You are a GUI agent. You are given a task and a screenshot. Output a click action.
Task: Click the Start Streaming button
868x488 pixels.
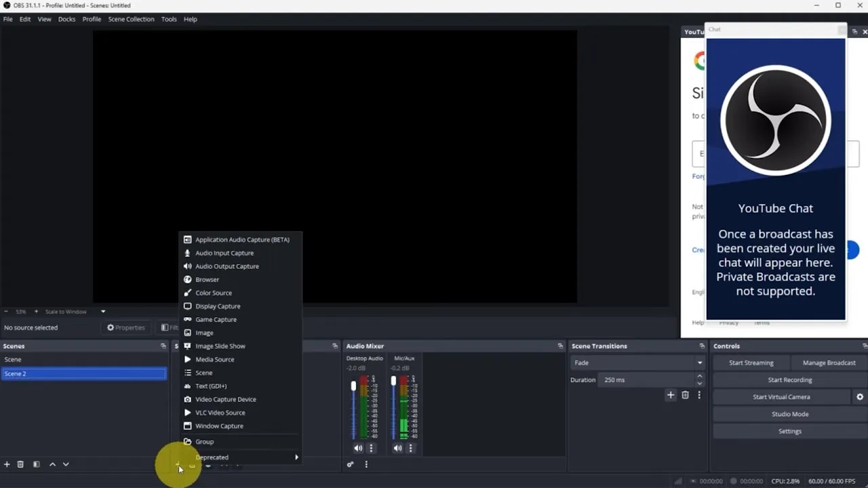[x=751, y=362]
